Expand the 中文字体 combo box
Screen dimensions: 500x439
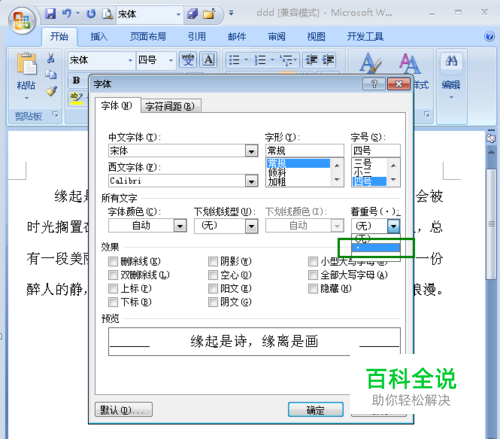(x=251, y=151)
